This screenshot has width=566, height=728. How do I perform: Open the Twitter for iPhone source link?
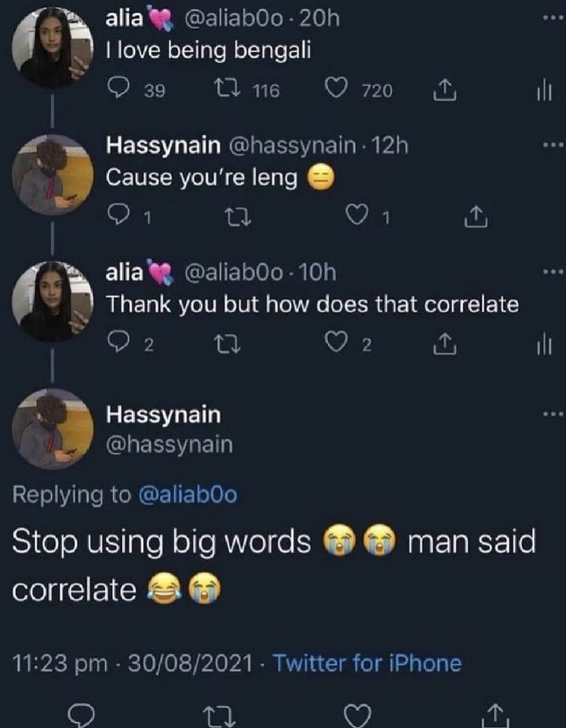pyautogui.click(x=367, y=663)
